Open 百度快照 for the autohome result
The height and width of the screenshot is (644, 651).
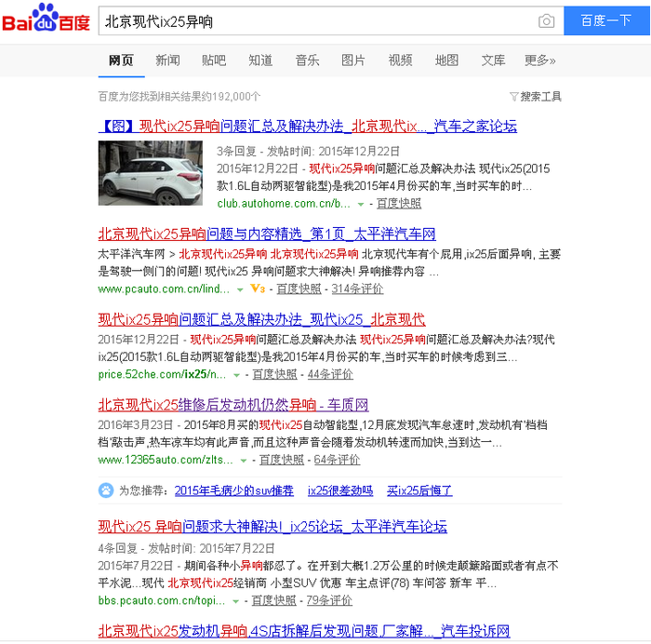[398, 204]
